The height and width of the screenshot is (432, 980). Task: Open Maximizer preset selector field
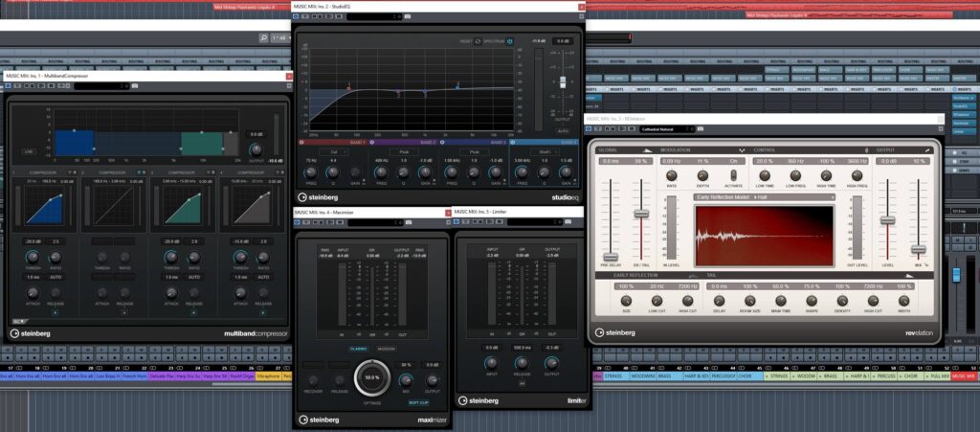(x=375, y=222)
